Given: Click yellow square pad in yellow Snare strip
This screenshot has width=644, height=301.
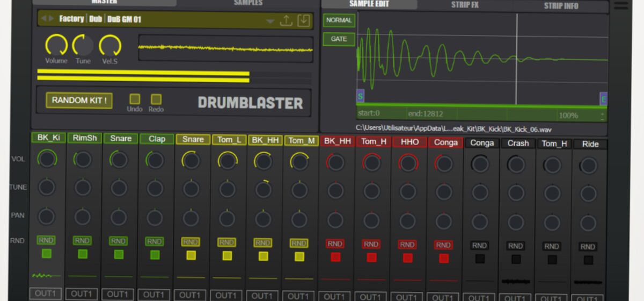Looking at the screenshot, I should pyautogui.click(x=191, y=255).
